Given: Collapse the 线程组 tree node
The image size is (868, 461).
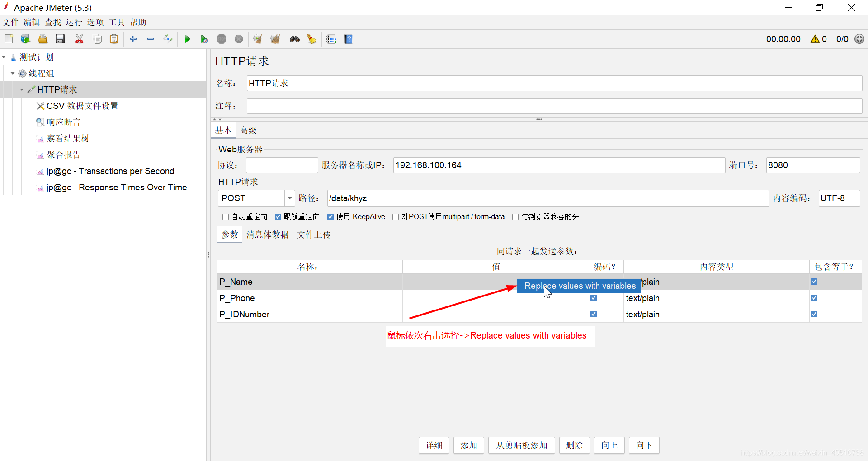Looking at the screenshot, I should pyautogui.click(x=13, y=73).
